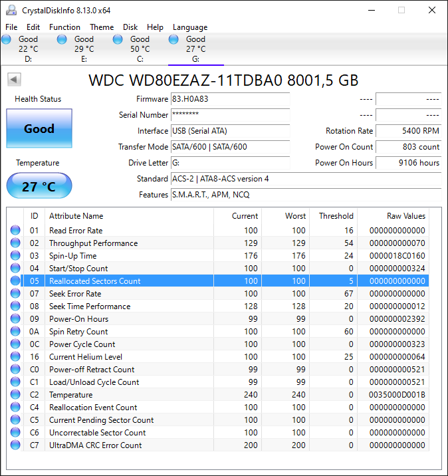Image resolution: width=448 pixels, height=476 pixels.
Task: Click the Attribute Name column header
Action: point(130,216)
